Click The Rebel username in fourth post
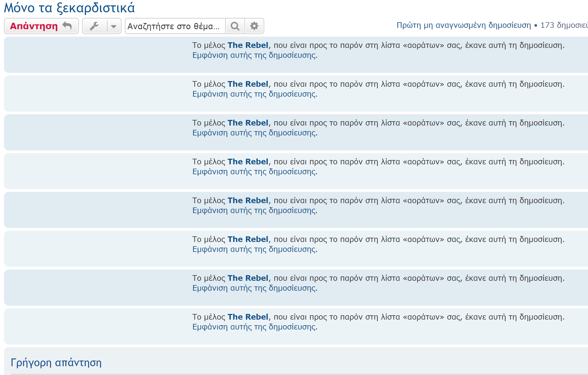This screenshot has width=588, height=375. tap(248, 162)
